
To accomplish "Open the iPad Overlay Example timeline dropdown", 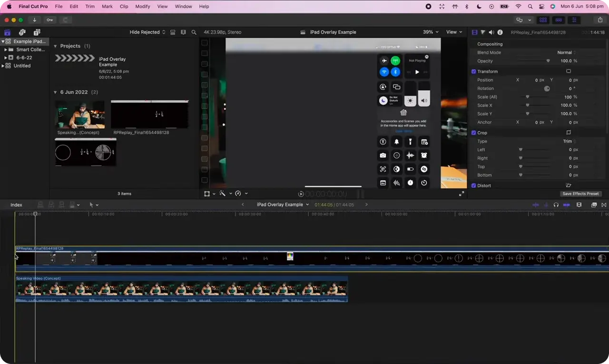I will 283,205.
